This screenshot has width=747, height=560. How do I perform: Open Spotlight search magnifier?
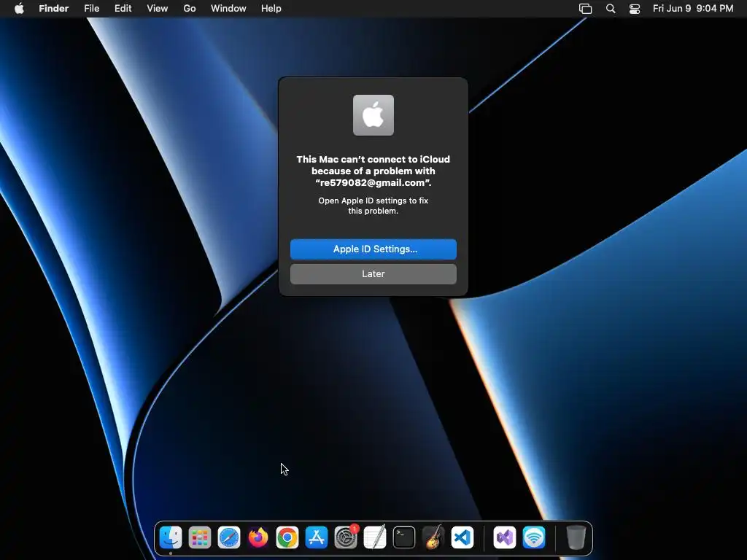[611, 9]
